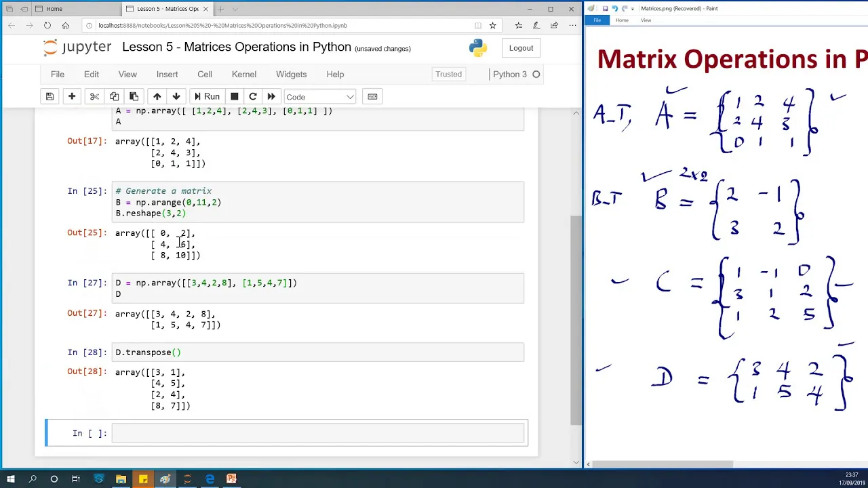Open the Insert menu
The image size is (868, 488).
(x=167, y=74)
